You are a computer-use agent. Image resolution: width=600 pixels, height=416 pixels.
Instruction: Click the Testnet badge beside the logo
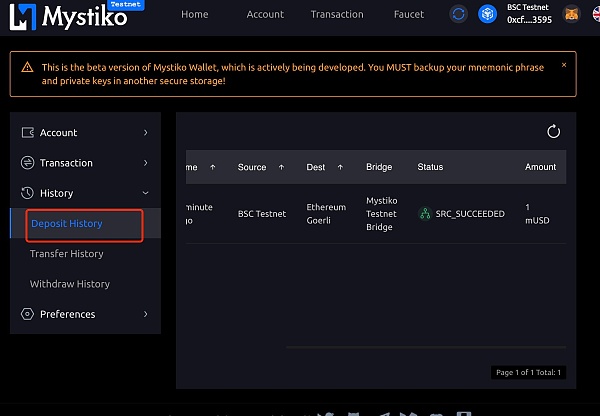point(126,5)
